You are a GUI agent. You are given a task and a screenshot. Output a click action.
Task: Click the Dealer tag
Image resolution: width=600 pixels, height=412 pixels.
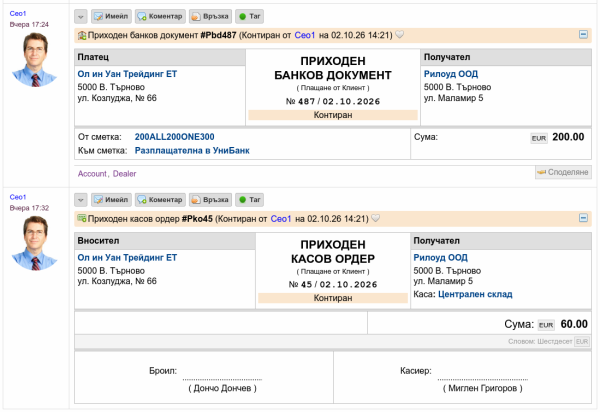(124, 174)
